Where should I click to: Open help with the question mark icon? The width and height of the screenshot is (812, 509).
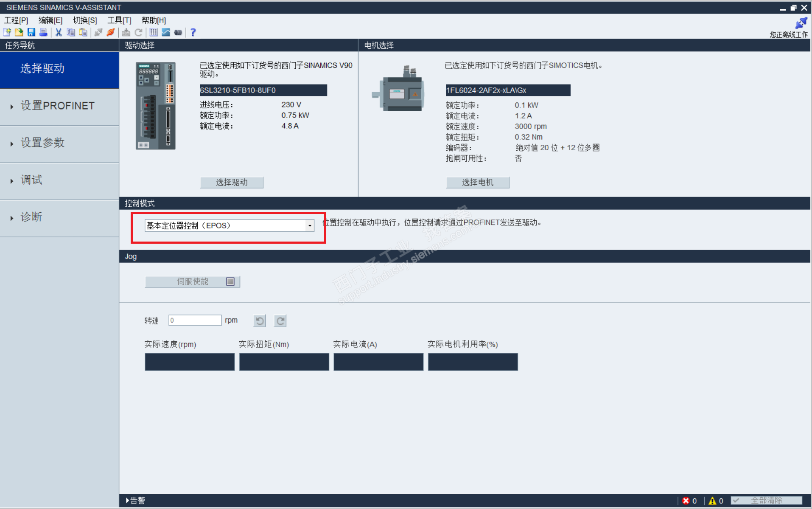[x=193, y=32]
